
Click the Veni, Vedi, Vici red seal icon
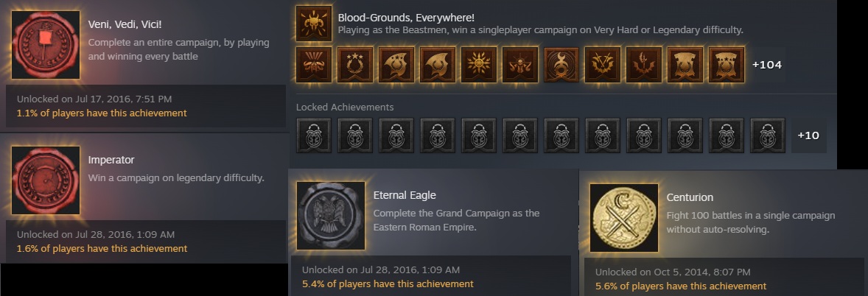pos(46,45)
